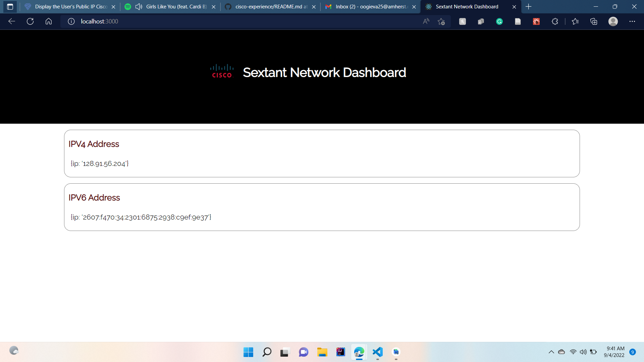Reload the localhost page
The height and width of the screenshot is (362, 644).
(x=30, y=21)
